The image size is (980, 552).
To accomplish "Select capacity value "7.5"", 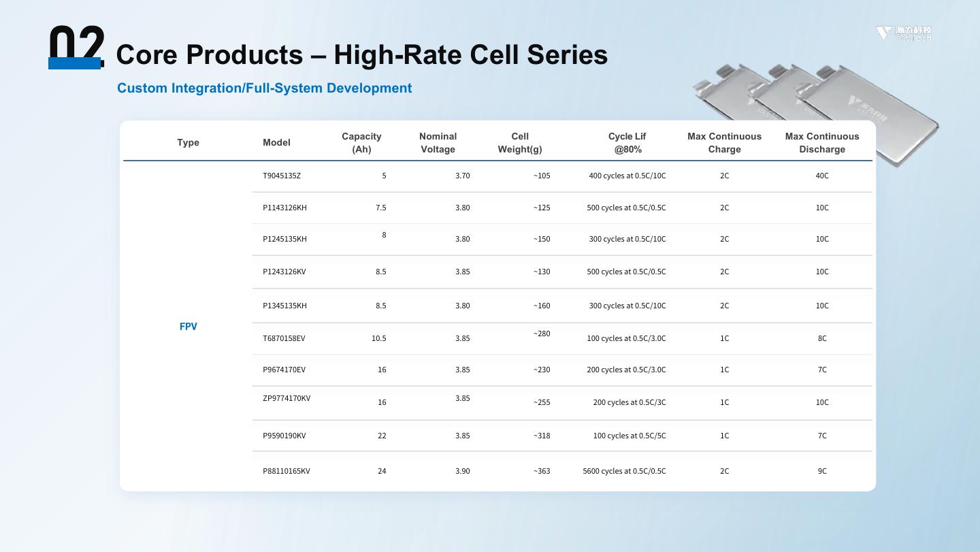I will pos(380,208).
